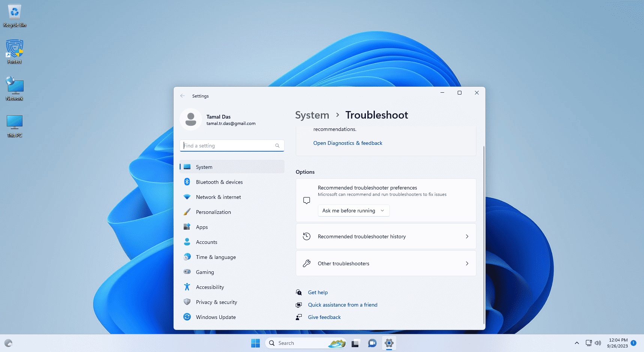Viewport: 644px width, 352px height.
Task: Expand Recommended troubleshooter history
Action: click(x=386, y=236)
